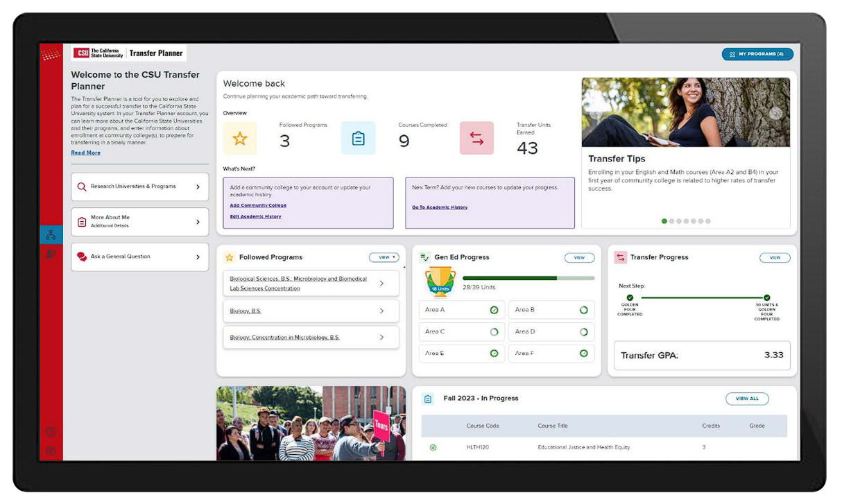Click the star Followed Programs overview icon
This screenshot has height=504, width=842.
click(239, 138)
